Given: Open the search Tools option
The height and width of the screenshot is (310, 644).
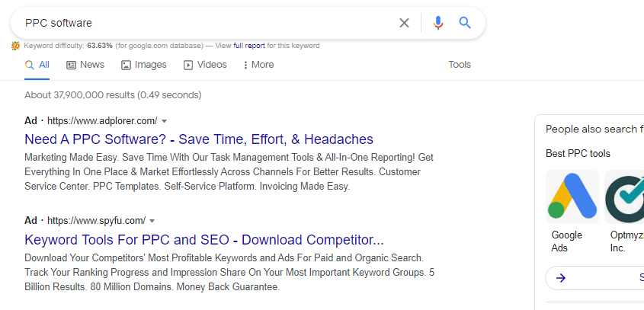Looking at the screenshot, I should coord(460,65).
